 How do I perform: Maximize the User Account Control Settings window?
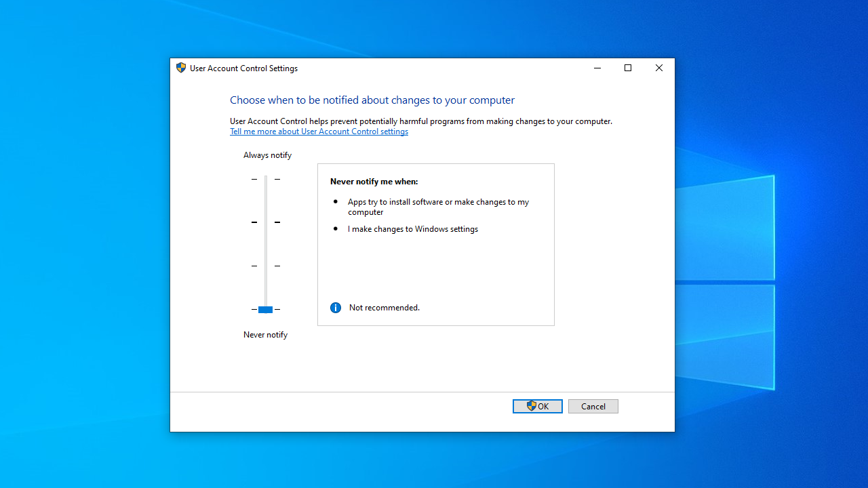(628, 68)
